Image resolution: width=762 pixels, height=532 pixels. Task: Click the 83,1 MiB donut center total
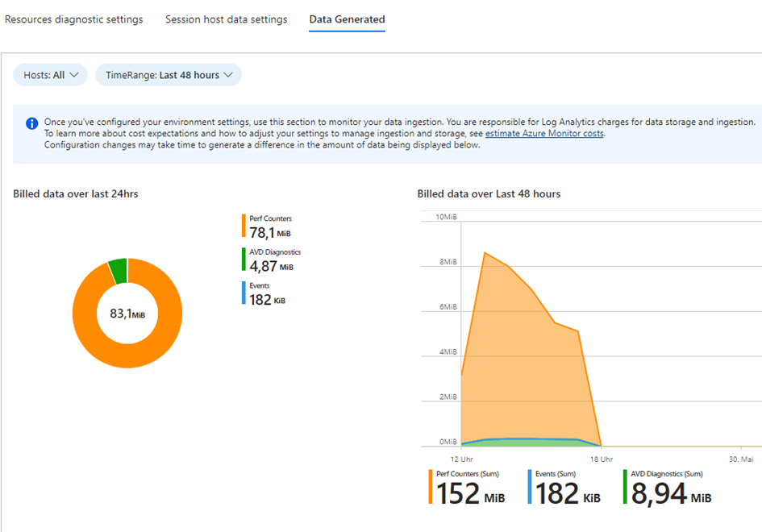tap(127, 314)
